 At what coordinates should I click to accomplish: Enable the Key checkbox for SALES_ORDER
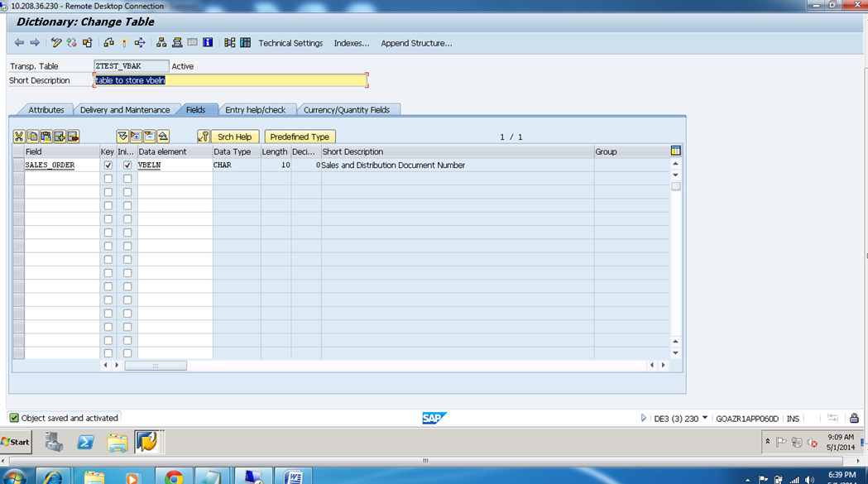tap(108, 165)
